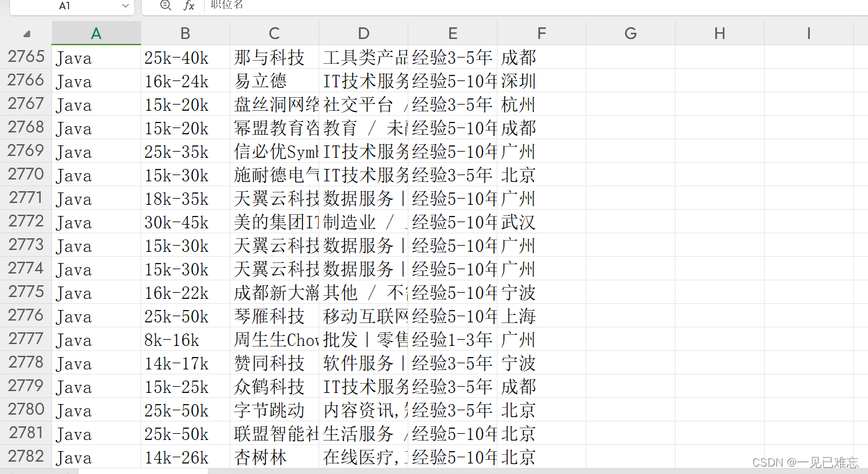The height and width of the screenshot is (474, 868).
Task: Select column A header
Action: click(x=96, y=33)
